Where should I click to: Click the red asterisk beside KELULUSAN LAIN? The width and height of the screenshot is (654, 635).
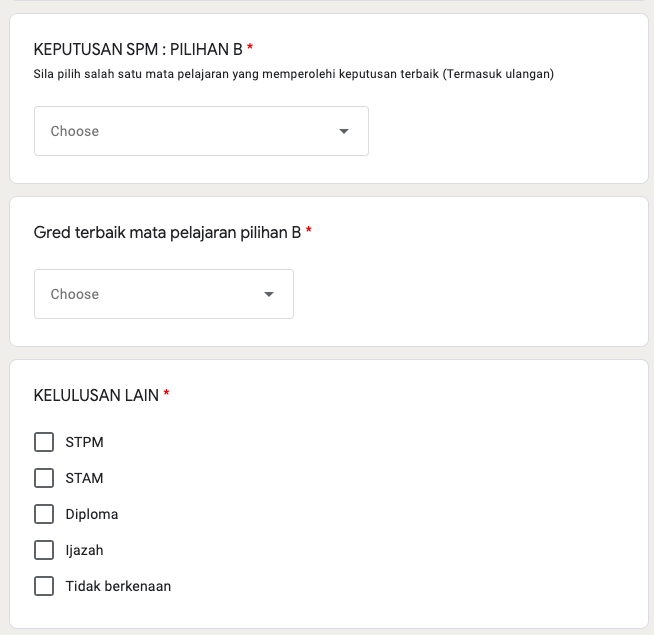tap(166, 395)
